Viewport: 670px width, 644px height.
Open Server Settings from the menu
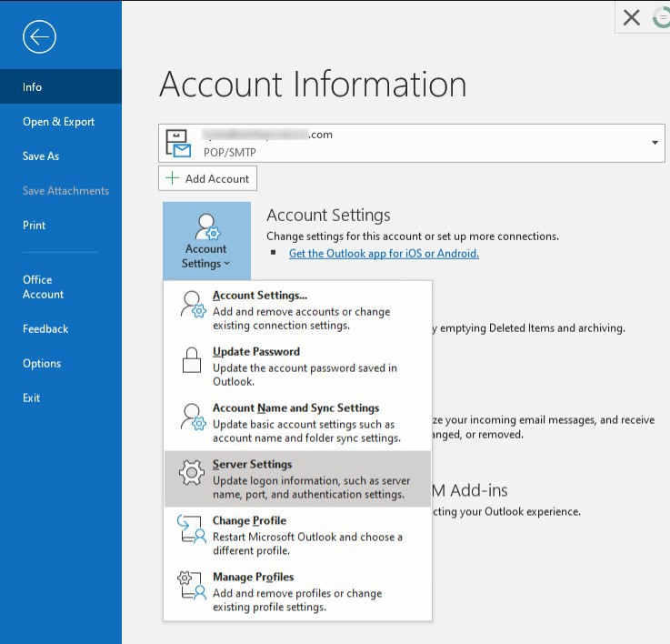(297, 478)
